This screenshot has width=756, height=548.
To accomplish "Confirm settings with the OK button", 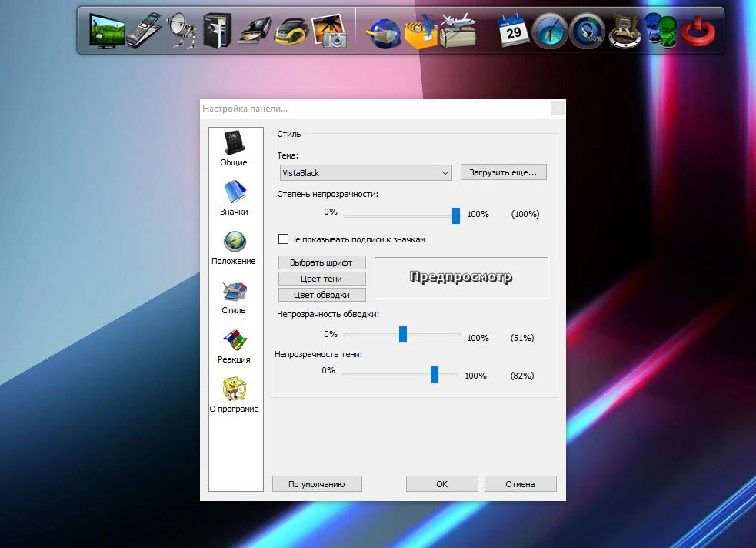I will pyautogui.click(x=441, y=484).
